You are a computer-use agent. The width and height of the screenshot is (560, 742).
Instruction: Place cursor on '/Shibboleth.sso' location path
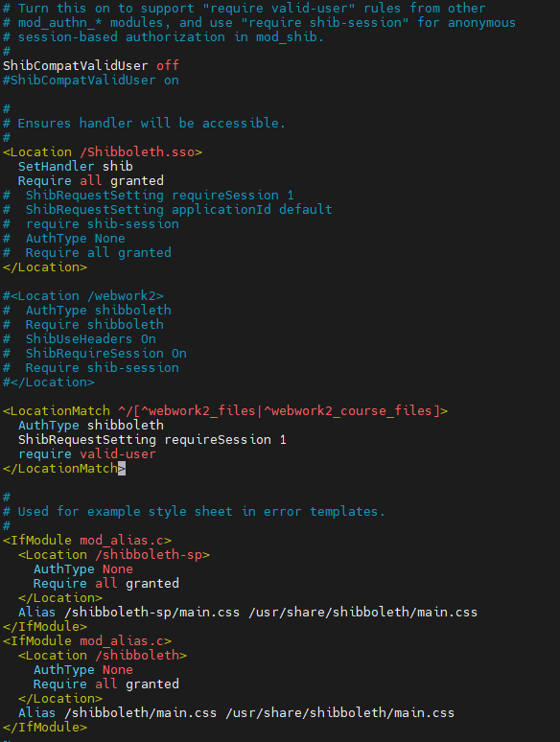(137, 151)
